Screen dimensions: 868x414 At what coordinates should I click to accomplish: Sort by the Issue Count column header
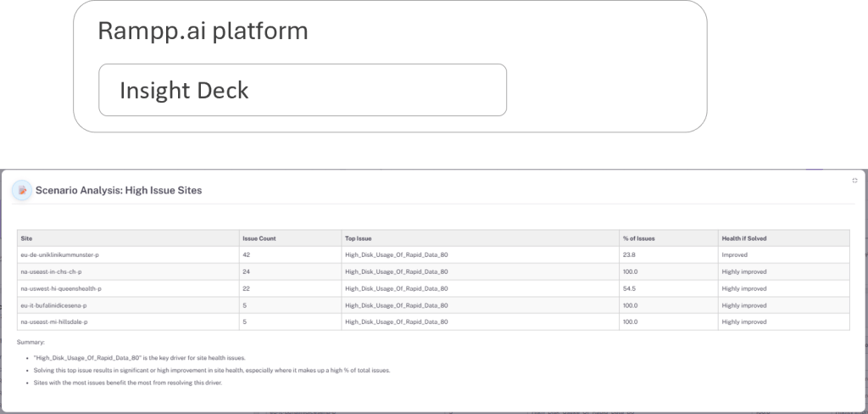[259, 238]
